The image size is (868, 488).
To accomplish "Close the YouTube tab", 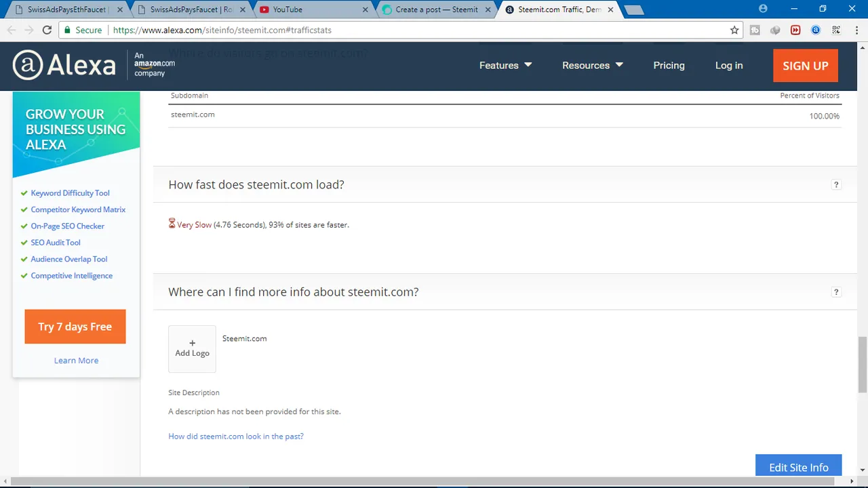I will 366,9.
